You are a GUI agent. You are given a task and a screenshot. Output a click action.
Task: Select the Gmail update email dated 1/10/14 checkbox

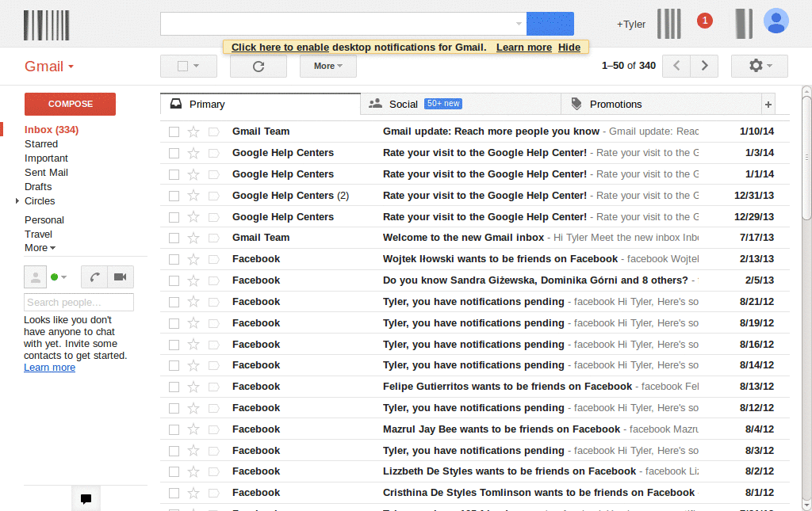pyautogui.click(x=174, y=132)
